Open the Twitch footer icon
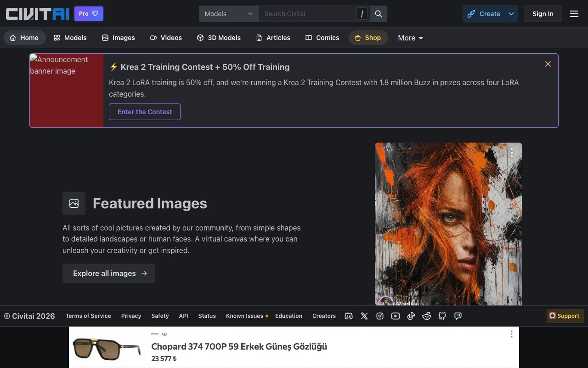Screen dimensions: 588x368 click(x=458, y=316)
